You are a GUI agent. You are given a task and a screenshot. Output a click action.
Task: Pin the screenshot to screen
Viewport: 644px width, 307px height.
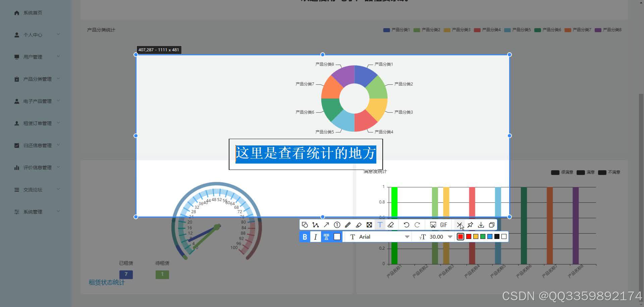(x=470, y=225)
